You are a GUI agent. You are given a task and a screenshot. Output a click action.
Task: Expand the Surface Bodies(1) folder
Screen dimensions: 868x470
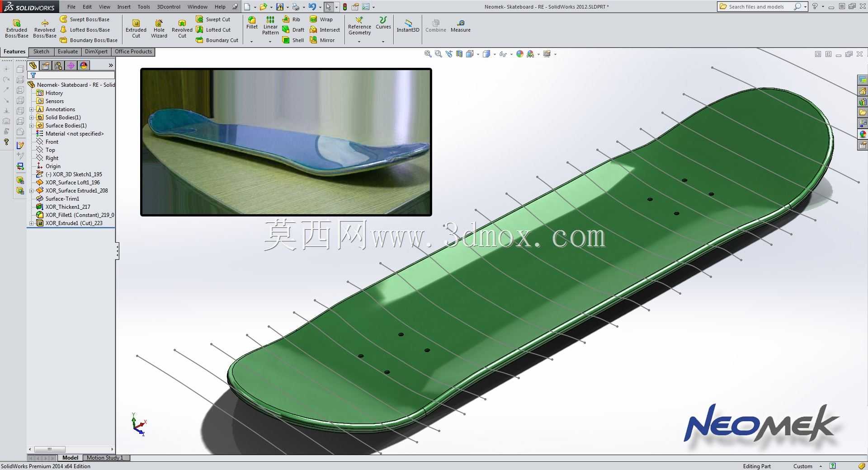(32, 126)
